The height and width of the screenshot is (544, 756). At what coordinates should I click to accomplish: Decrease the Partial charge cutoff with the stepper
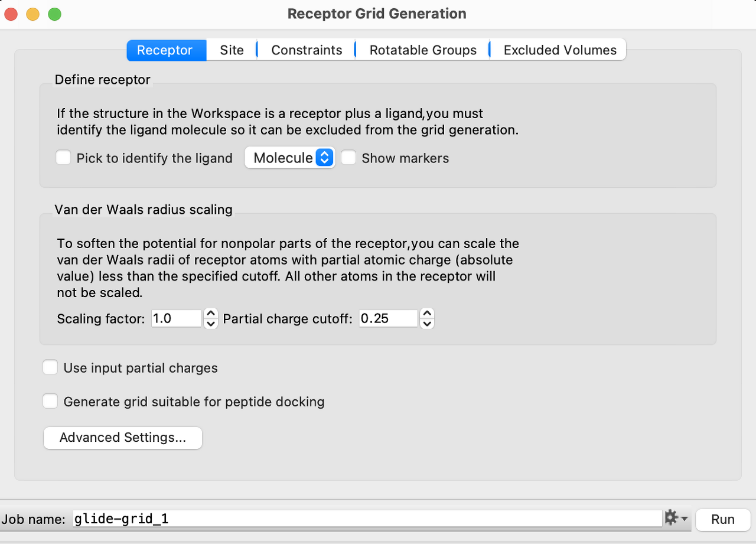click(x=426, y=324)
